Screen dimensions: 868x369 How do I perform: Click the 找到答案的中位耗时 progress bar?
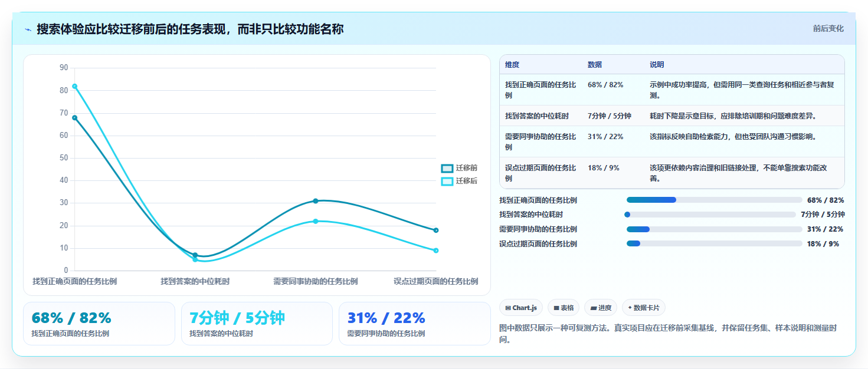pos(711,215)
